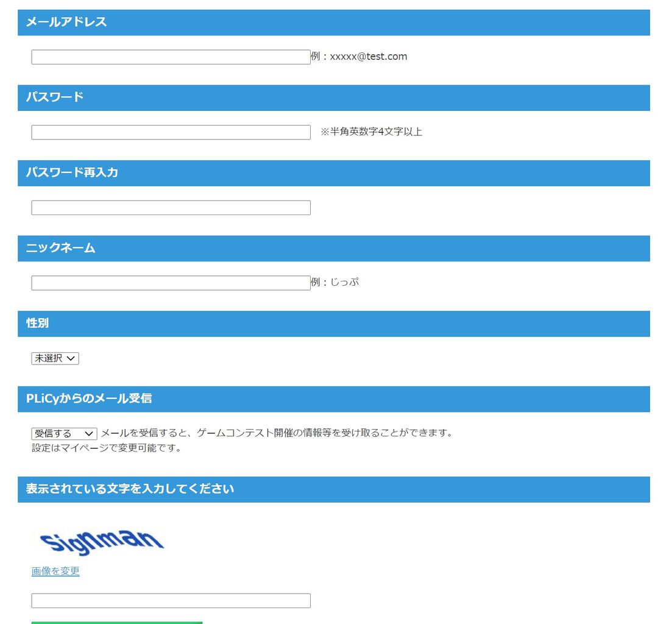
Task: Click the 性別 section header
Action: [37, 324]
